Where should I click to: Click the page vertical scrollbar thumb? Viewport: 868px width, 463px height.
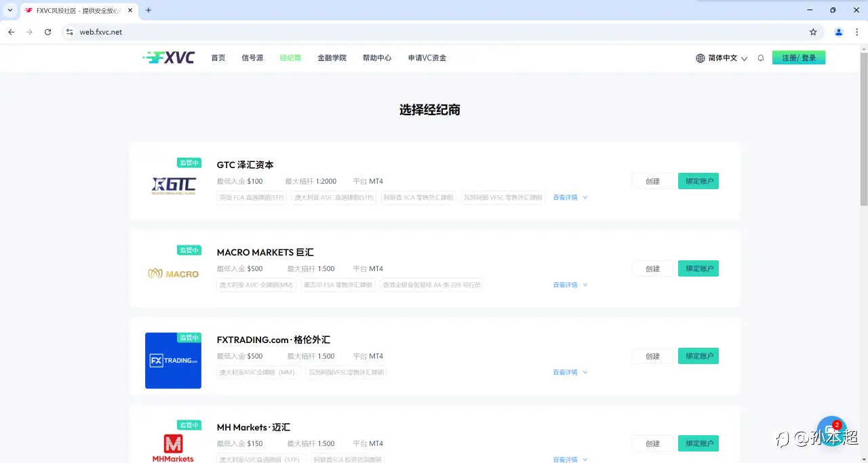(x=864, y=129)
